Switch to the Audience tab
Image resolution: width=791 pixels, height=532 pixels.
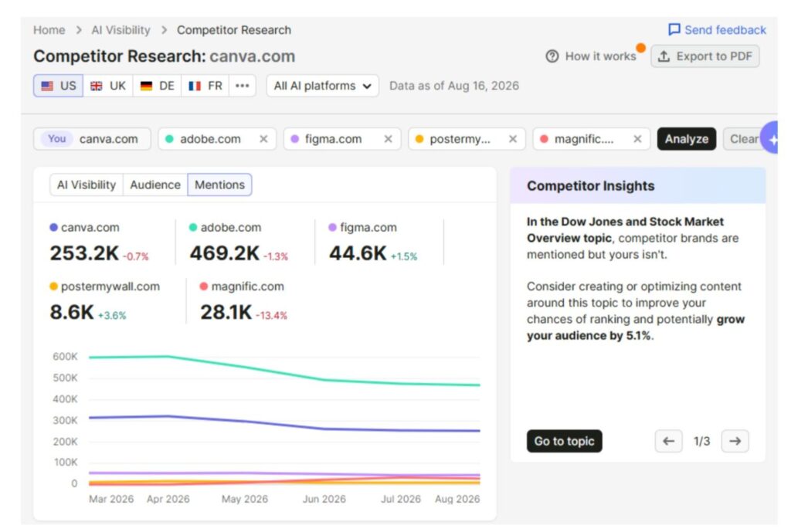[x=154, y=185]
